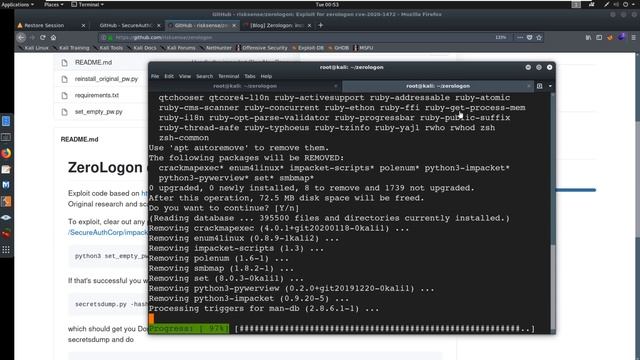Open MSFU bookmark
Screen dimensions: 640x360
pyautogui.click(x=363, y=48)
